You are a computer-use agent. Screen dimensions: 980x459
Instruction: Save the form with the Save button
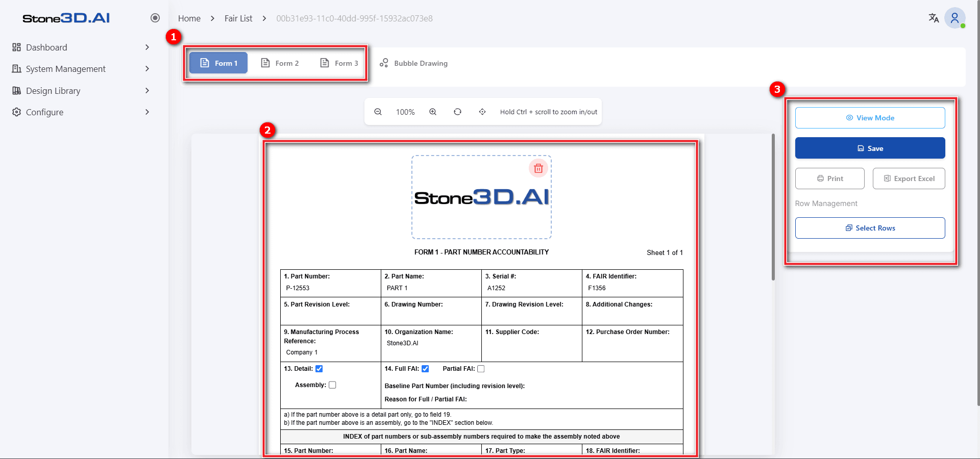coord(870,148)
